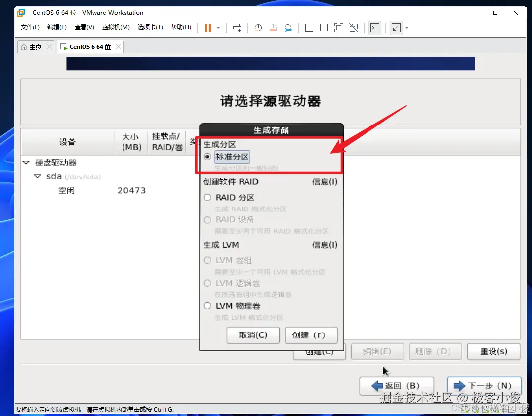Screen dimensions: 532x416
Task: Click the 20473 size value
Action: tap(132, 190)
